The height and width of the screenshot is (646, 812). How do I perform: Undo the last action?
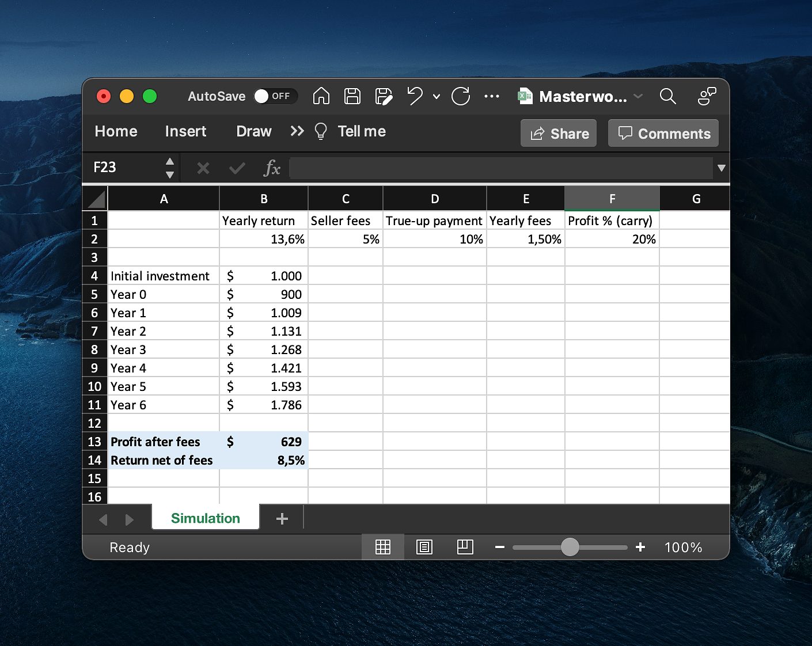click(x=415, y=96)
